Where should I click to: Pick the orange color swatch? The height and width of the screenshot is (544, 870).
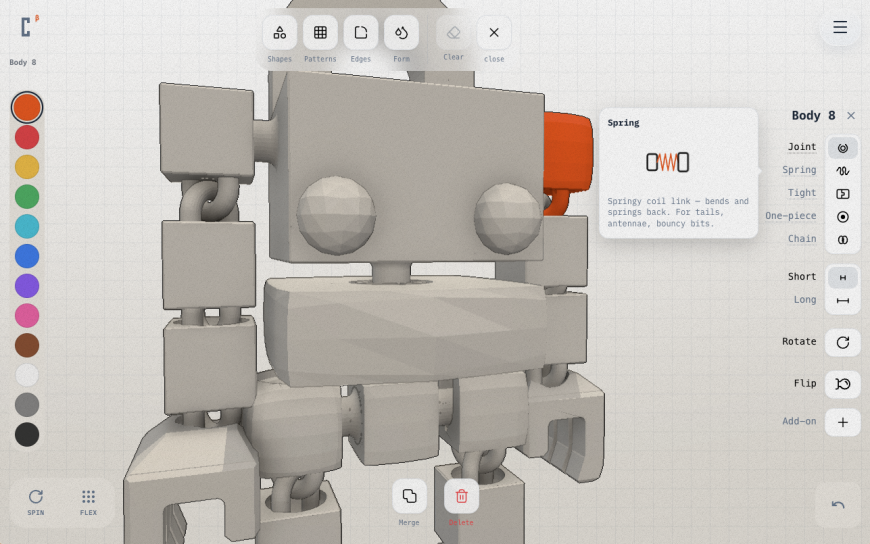click(27, 107)
